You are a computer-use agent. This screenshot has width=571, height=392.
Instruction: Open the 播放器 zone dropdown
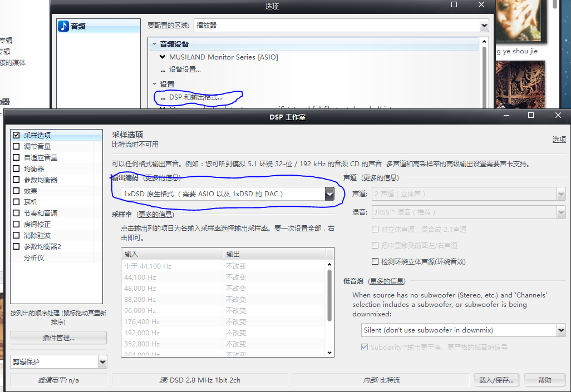[x=484, y=25]
